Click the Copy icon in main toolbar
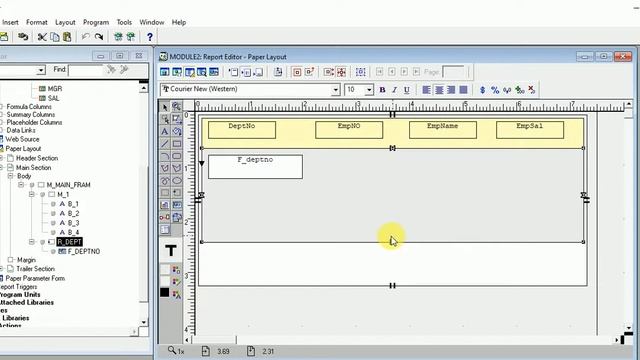 pyautogui.click(x=55, y=37)
